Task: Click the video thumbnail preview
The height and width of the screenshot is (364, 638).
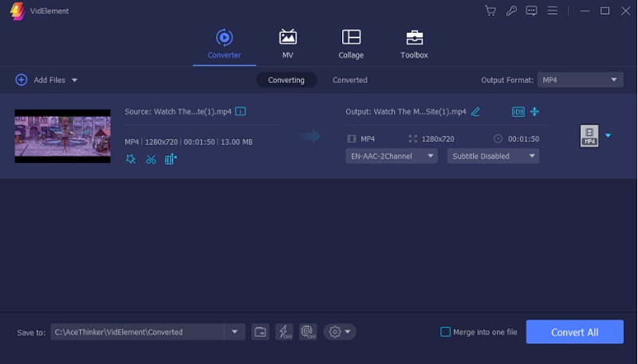Action: (62, 136)
